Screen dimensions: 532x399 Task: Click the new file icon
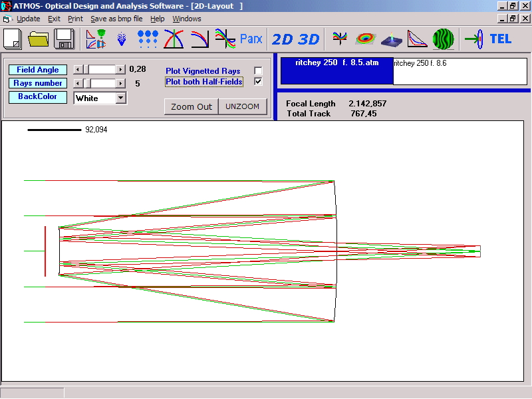[x=13, y=39]
